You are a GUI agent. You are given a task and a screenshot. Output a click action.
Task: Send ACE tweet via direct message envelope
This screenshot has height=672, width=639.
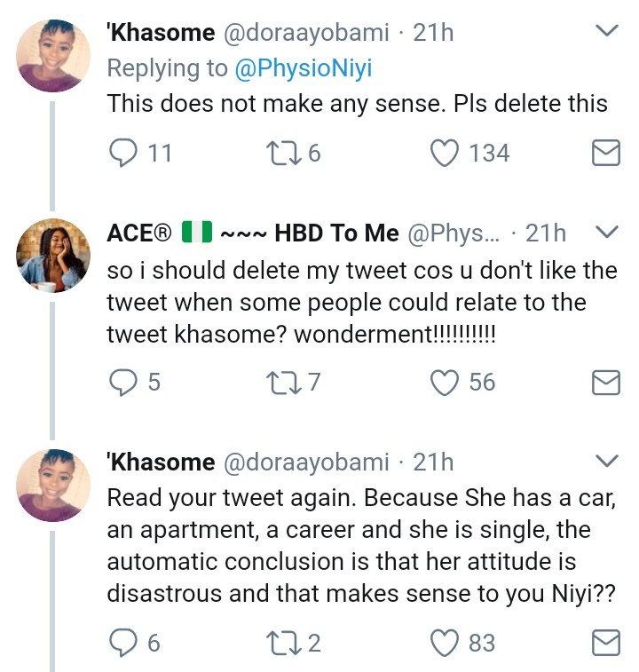click(605, 383)
